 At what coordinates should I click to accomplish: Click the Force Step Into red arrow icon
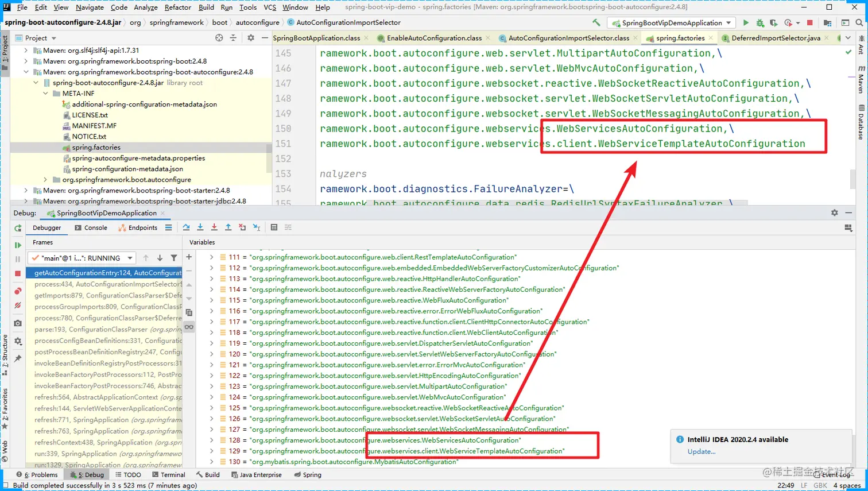214,227
